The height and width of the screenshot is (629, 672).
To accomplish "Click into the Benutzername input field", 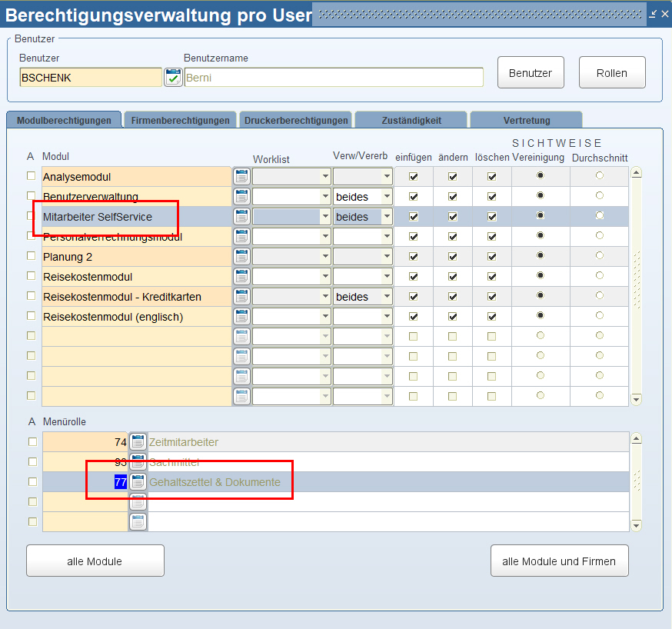I will [334, 77].
